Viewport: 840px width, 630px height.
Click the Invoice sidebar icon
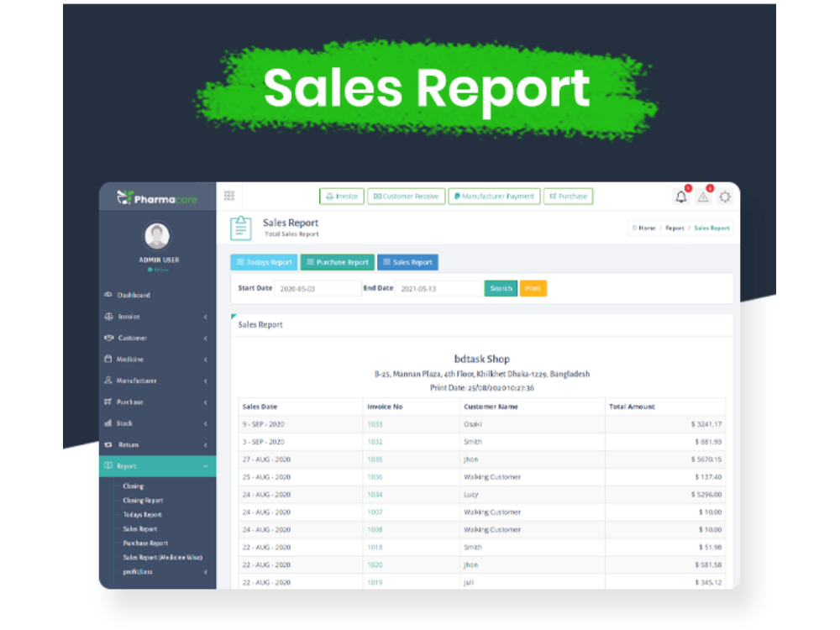coord(108,316)
